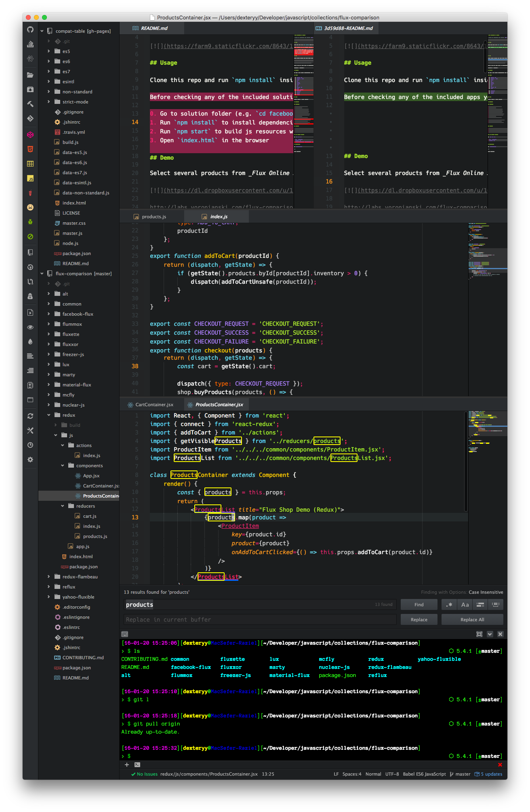Screen dimensions: 530x812
Task: Toggle the regex search option button
Action: tap(449, 605)
